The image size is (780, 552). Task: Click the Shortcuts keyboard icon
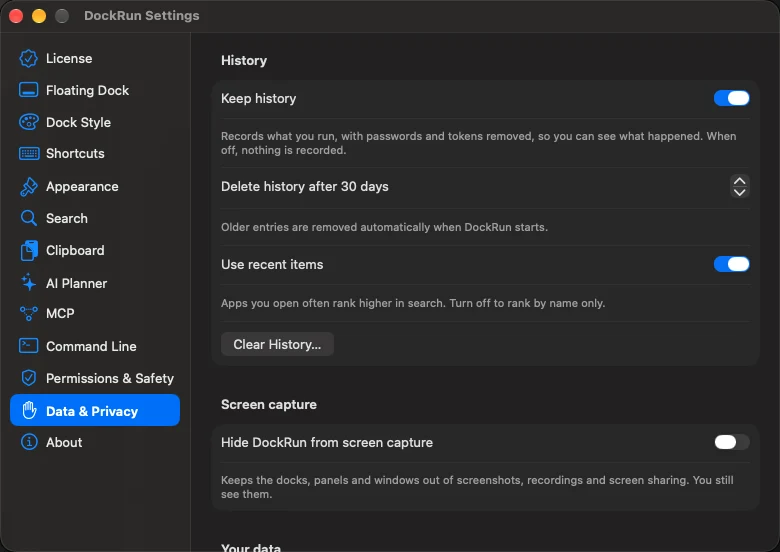click(29, 154)
